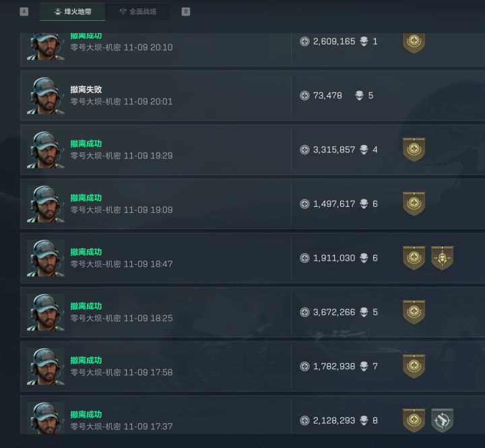
Task: Click the grey pistol badge in 17:37 match
Action: [x=443, y=420]
